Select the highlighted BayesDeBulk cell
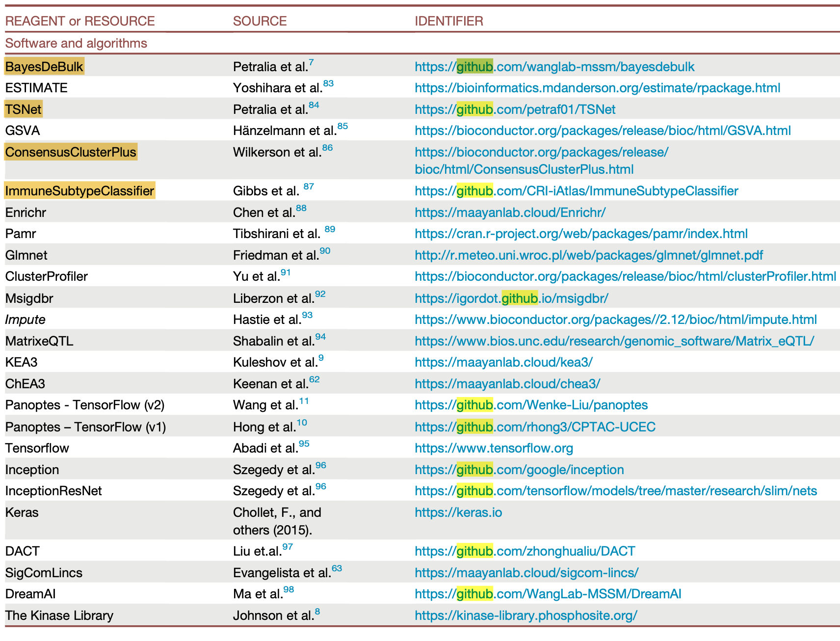This screenshot has width=840, height=641. point(44,67)
